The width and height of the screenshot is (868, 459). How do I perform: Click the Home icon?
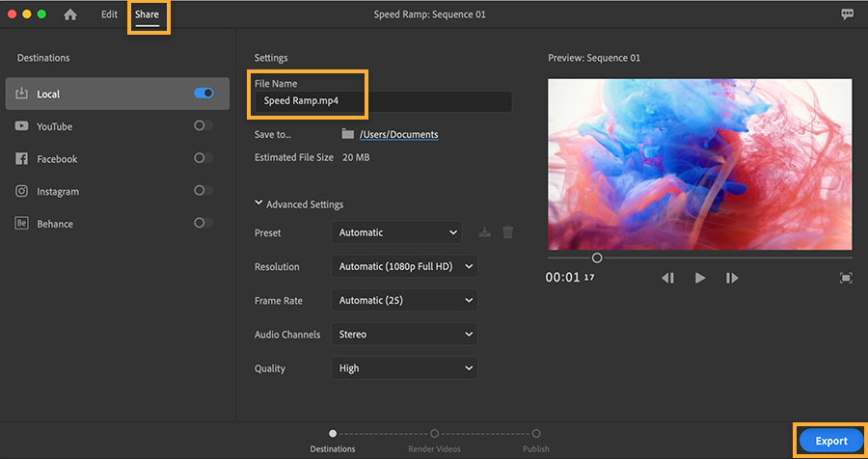(x=70, y=14)
